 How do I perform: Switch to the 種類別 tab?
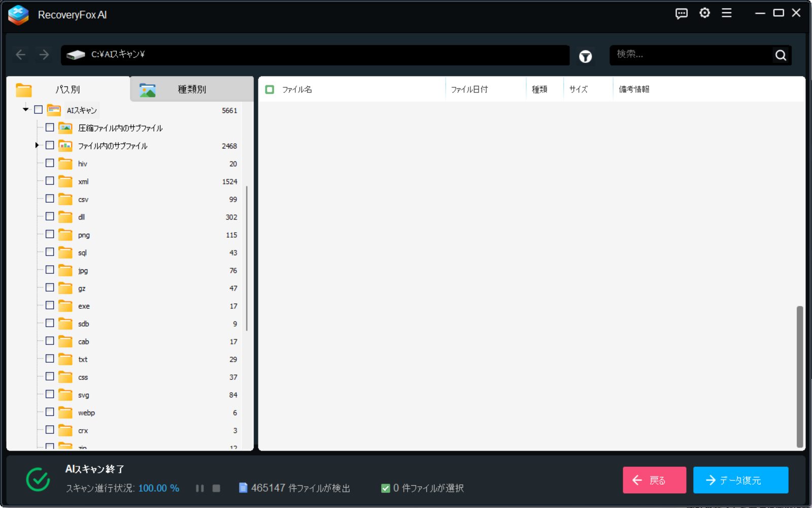click(192, 89)
